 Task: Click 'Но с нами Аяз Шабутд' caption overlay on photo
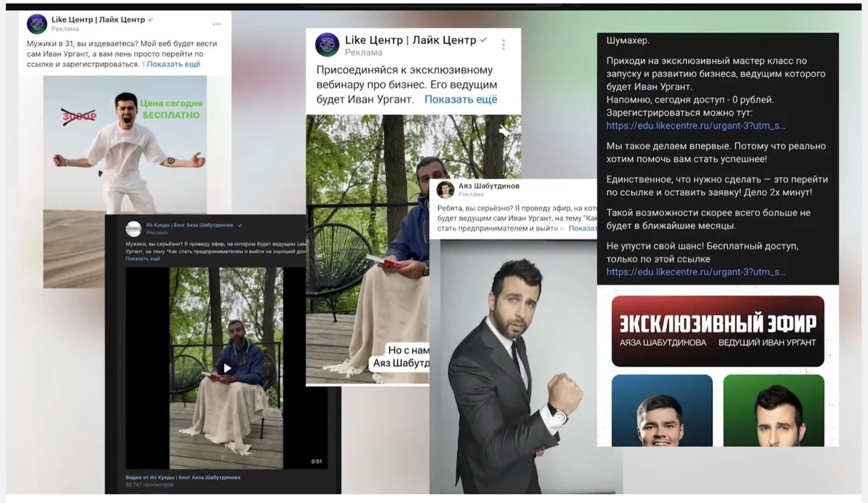(x=401, y=356)
